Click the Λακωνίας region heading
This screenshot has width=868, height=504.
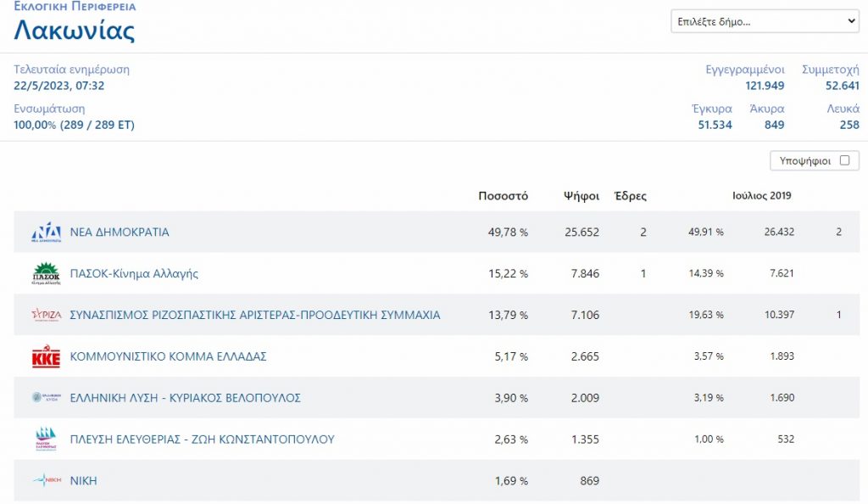pos(75,31)
